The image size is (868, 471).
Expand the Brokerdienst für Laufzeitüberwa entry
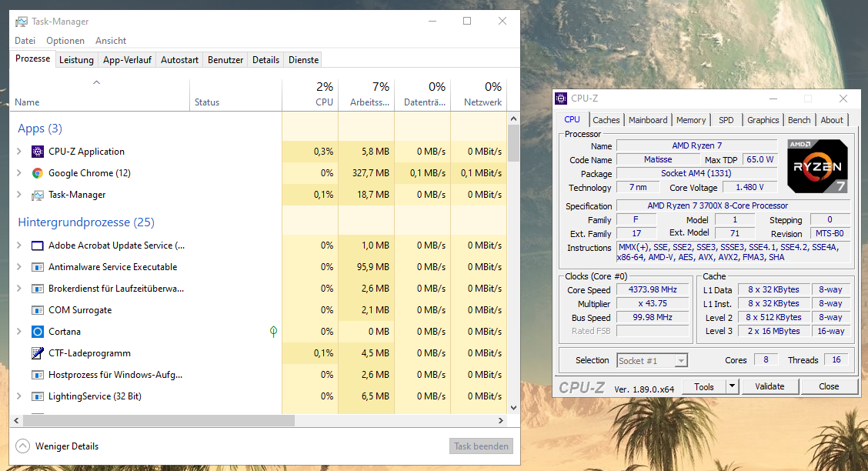click(18, 289)
